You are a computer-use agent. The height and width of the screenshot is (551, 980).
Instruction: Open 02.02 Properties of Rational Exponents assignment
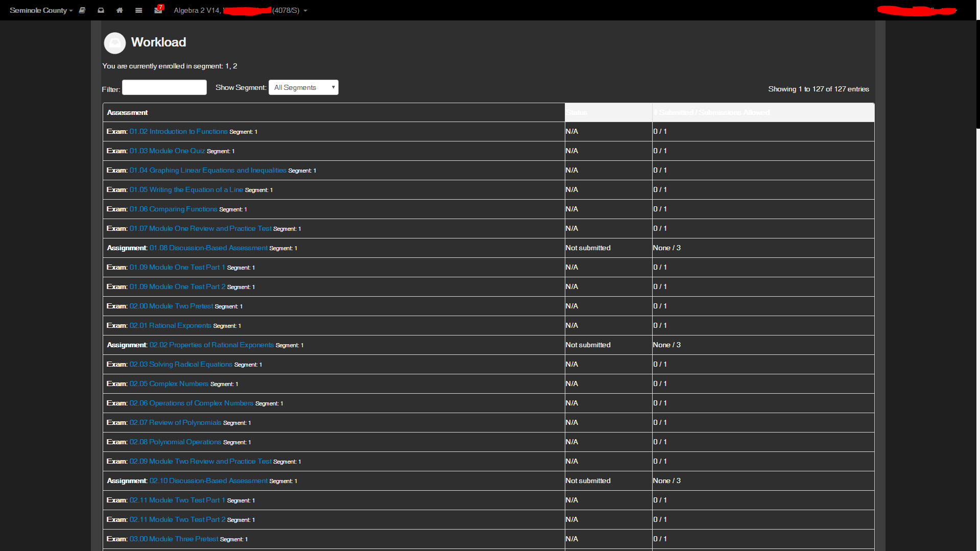pyautogui.click(x=211, y=345)
